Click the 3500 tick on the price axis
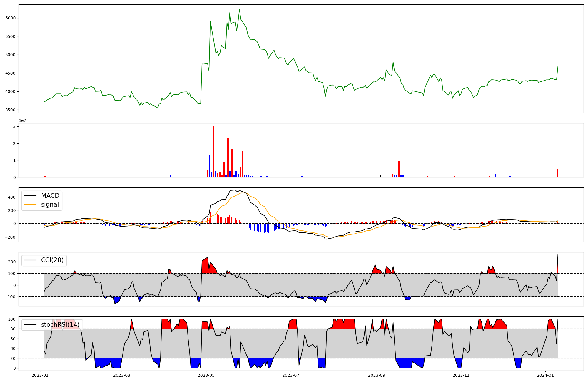This screenshot has height=382, width=588. 10,110
